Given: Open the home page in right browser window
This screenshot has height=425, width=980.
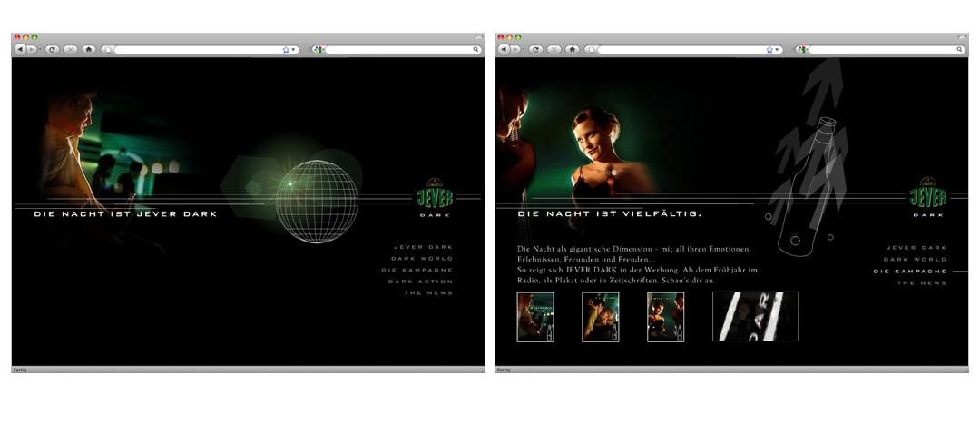Looking at the screenshot, I should pyautogui.click(x=573, y=49).
